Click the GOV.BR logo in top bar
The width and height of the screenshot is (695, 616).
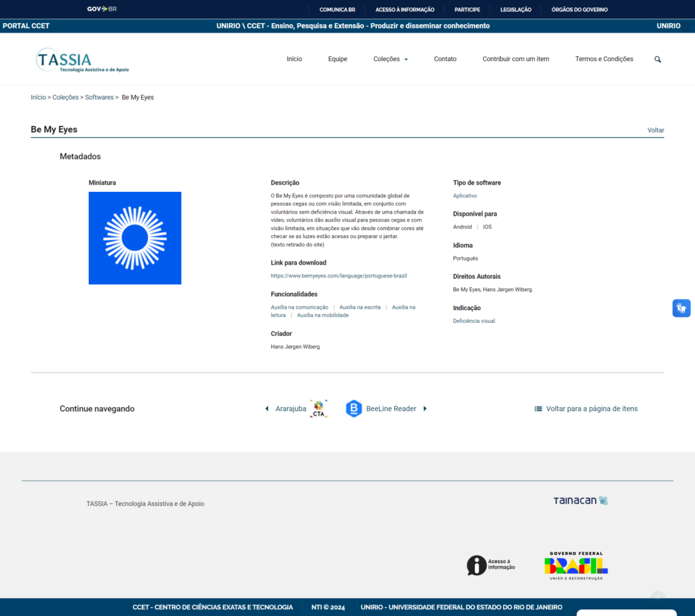click(102, 9)
